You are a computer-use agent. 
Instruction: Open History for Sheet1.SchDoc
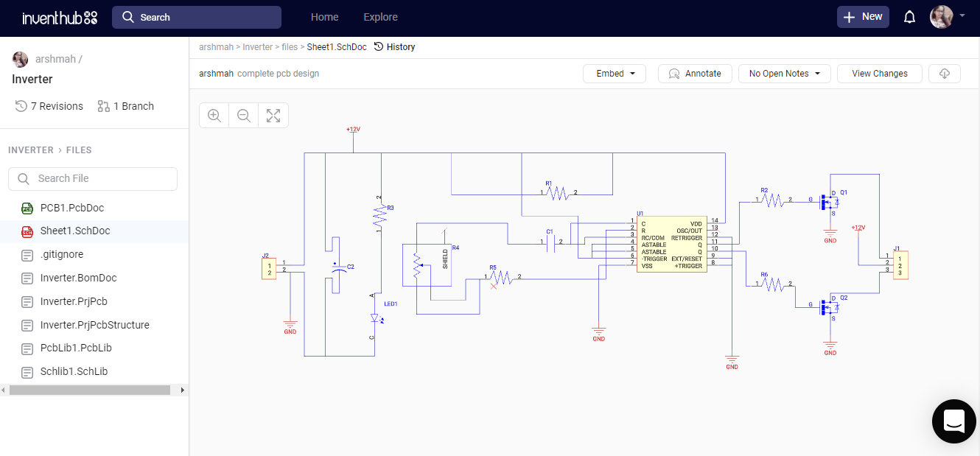395,46
